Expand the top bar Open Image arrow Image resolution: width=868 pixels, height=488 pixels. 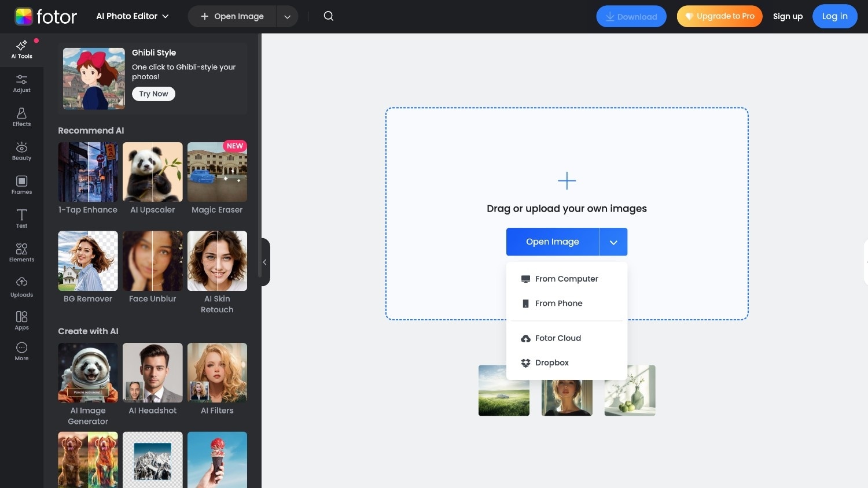pos(287,17)
